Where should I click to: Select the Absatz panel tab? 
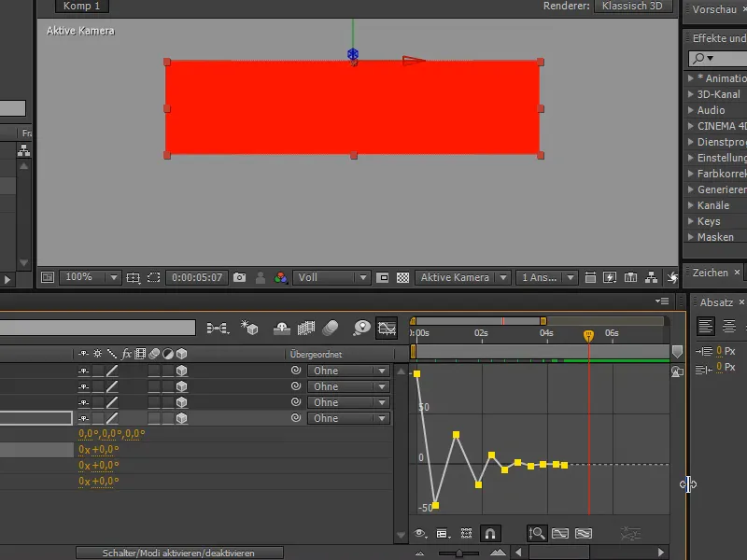pyautogui.click(x=716, y=302)
